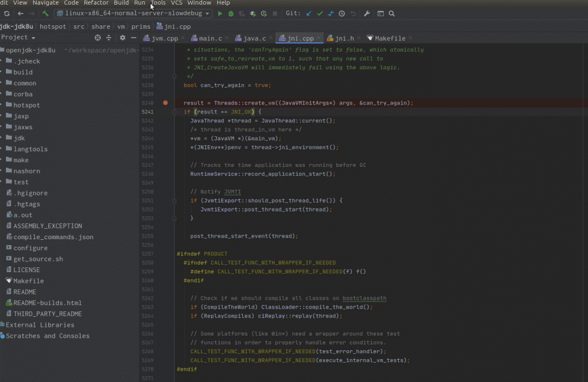Close the main.c editor tab
588x382 pixels.
pos(227,38)
